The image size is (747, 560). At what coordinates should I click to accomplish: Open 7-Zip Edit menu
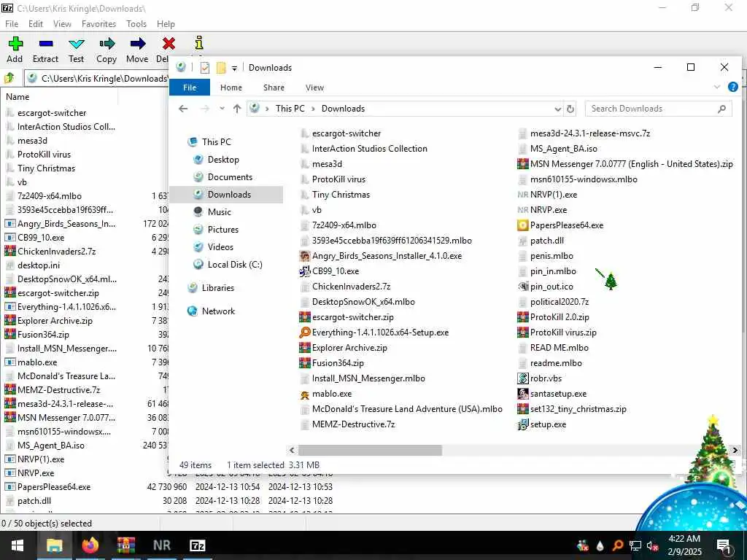click(x=36, y=24)
